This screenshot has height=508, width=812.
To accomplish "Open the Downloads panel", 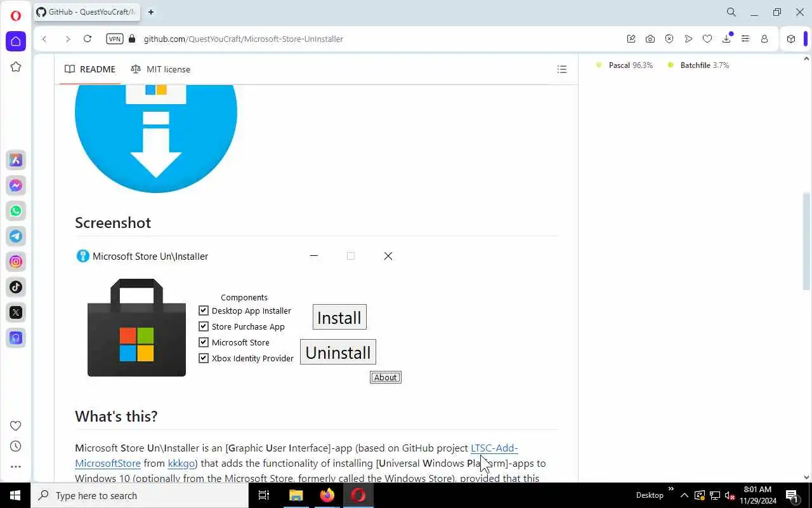I will tap(726, 39).
